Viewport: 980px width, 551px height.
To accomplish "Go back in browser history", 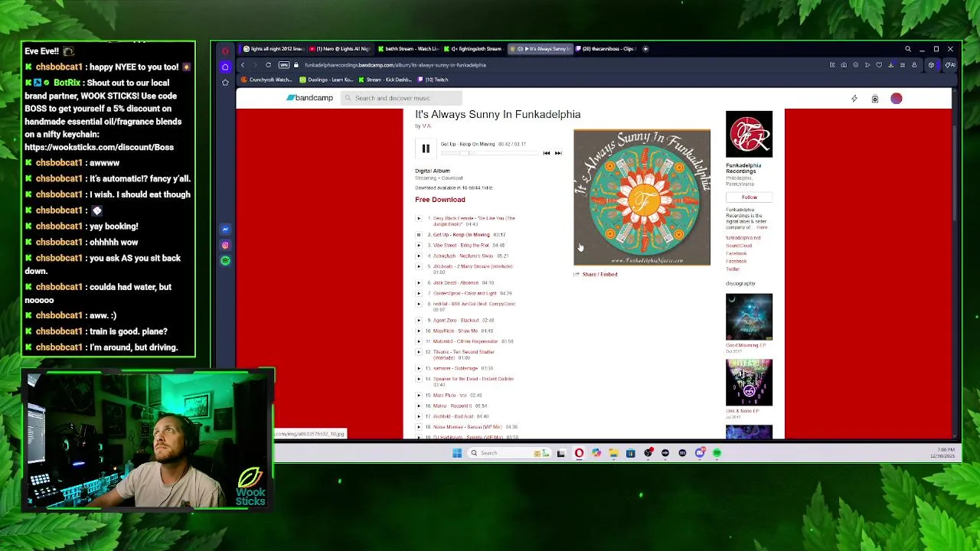I will 243,65.
